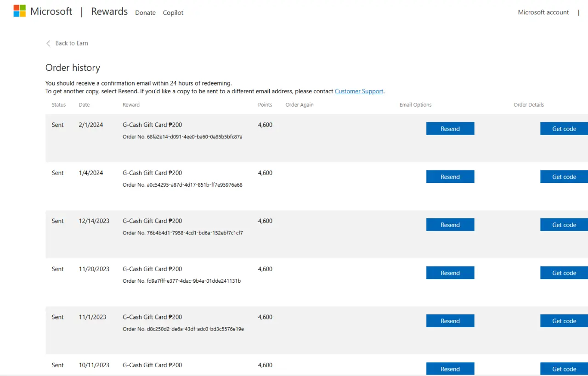The image size is (588, 376).
Task: Click G-Cash Gift Card reward dated 10/11/2023
Action: point(152,365)
